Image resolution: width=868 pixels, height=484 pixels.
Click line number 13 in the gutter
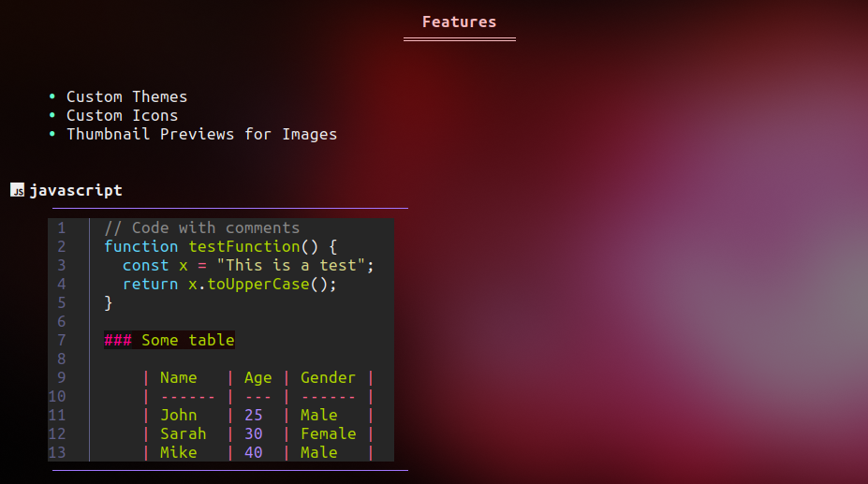[57, 452]
